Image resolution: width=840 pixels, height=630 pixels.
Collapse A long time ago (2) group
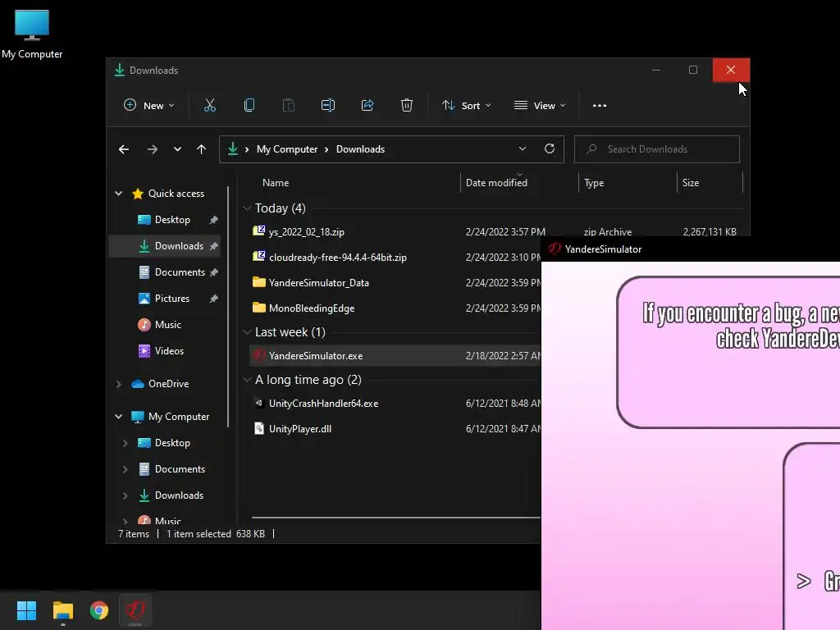pos(247,380)
